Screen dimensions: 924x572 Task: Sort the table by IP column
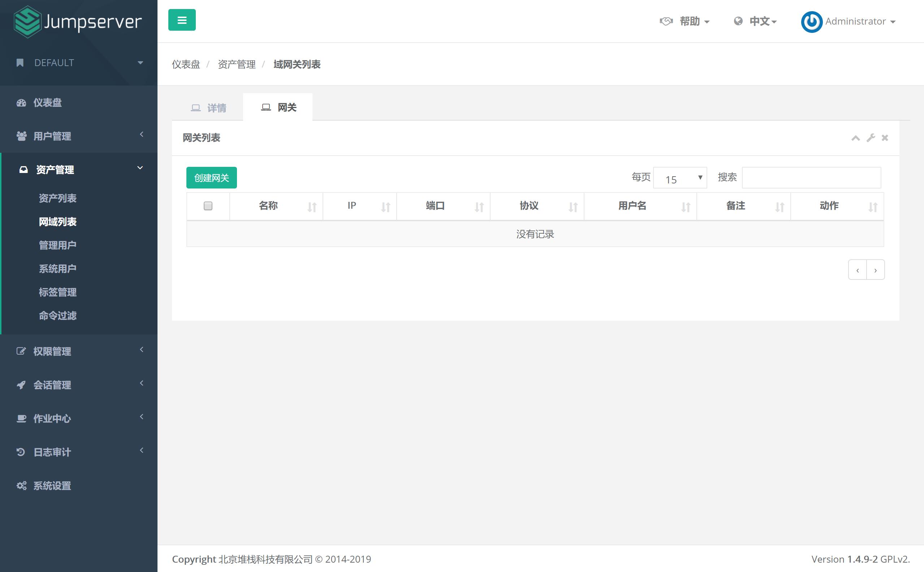pyautogui.click(x=359, y=206)
